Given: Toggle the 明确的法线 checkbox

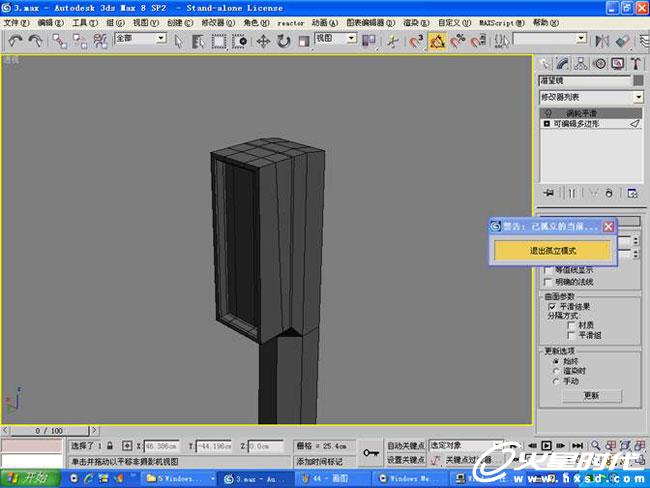Looking at the screenshot, I should click(548, 282).
